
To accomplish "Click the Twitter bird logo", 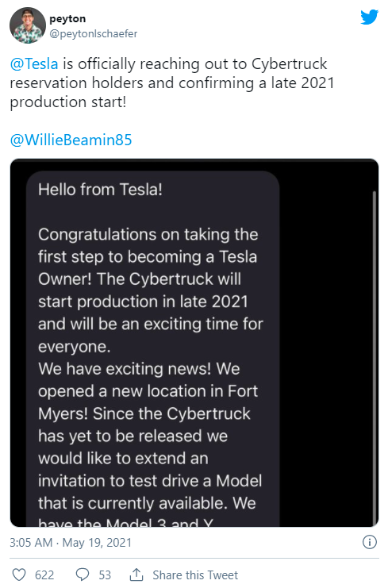I will coord(369,17).
